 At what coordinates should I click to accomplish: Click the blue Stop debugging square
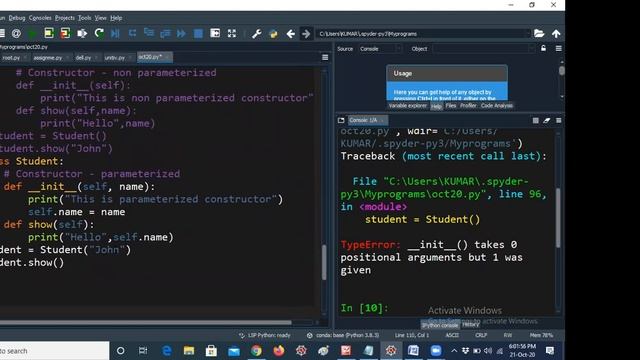(x=198, y=33)
